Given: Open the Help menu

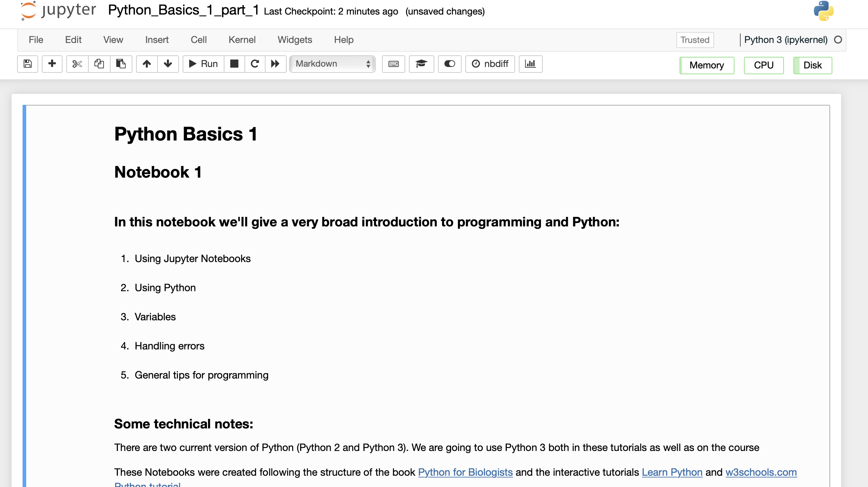Looking at the screenshot, I should (x=344, y=40).
